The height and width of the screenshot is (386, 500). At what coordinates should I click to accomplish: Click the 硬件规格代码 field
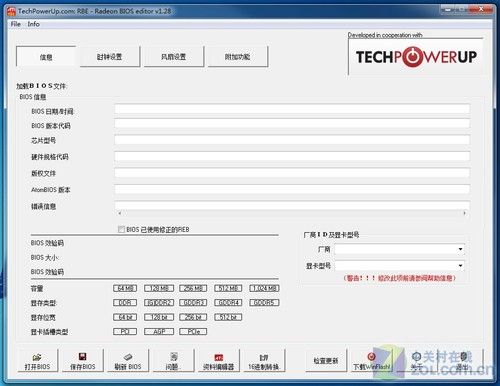click(292, 156)
